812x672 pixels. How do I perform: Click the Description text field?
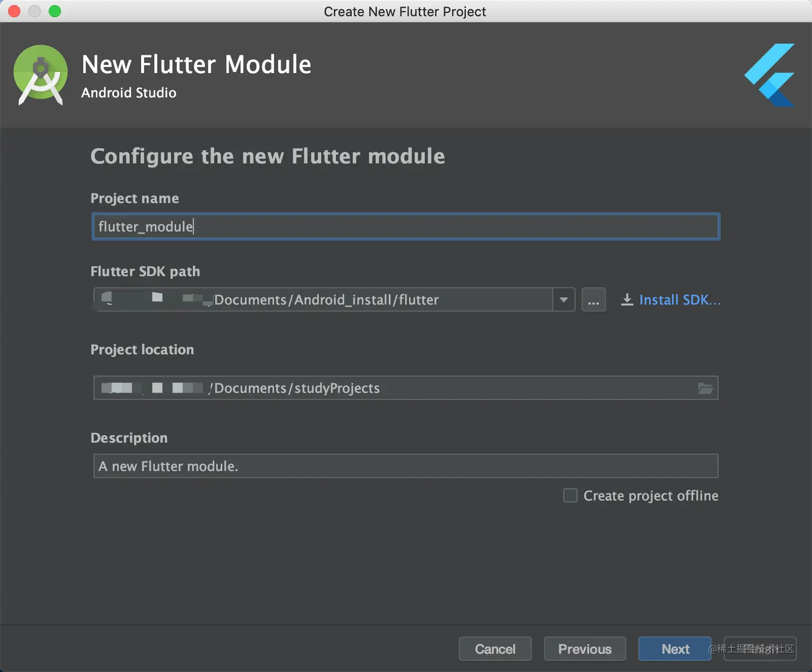[405, 466]
